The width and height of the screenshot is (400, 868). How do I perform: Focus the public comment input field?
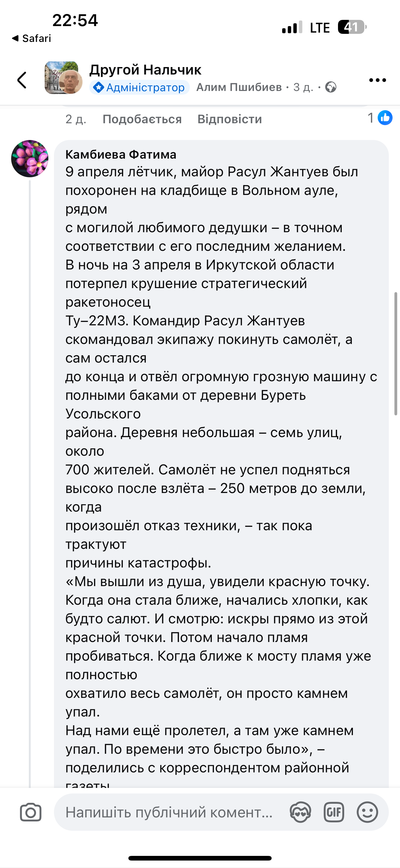(x=168, y=812)
